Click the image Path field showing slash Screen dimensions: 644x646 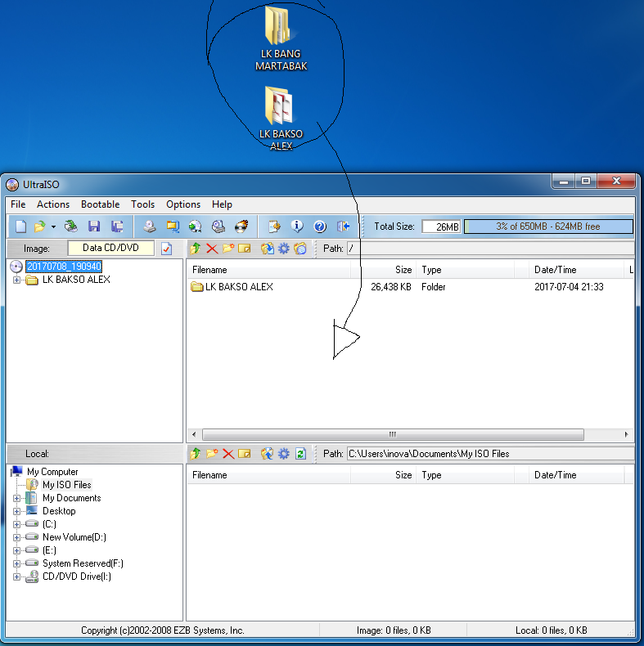pyautogui.click(x=490, y=249)
